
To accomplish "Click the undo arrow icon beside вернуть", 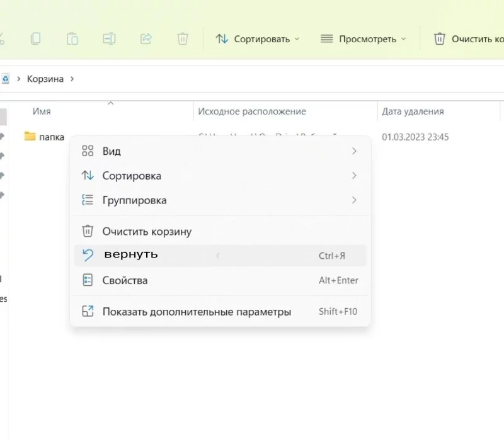I will pos(88,255).
